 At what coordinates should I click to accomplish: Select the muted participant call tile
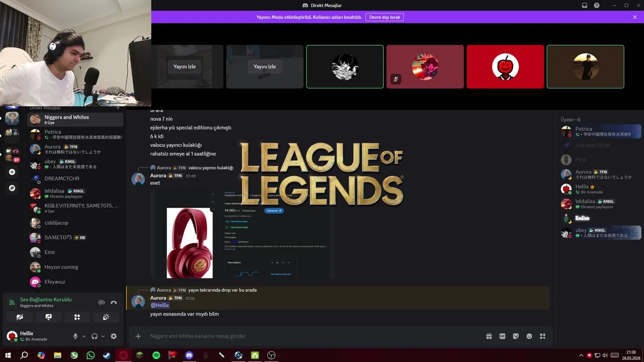[x=425, y=67]
